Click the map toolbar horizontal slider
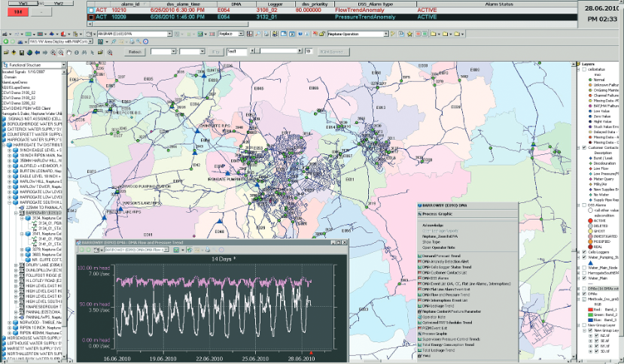This screenshot has width=624, height=364. coord(276,51)
